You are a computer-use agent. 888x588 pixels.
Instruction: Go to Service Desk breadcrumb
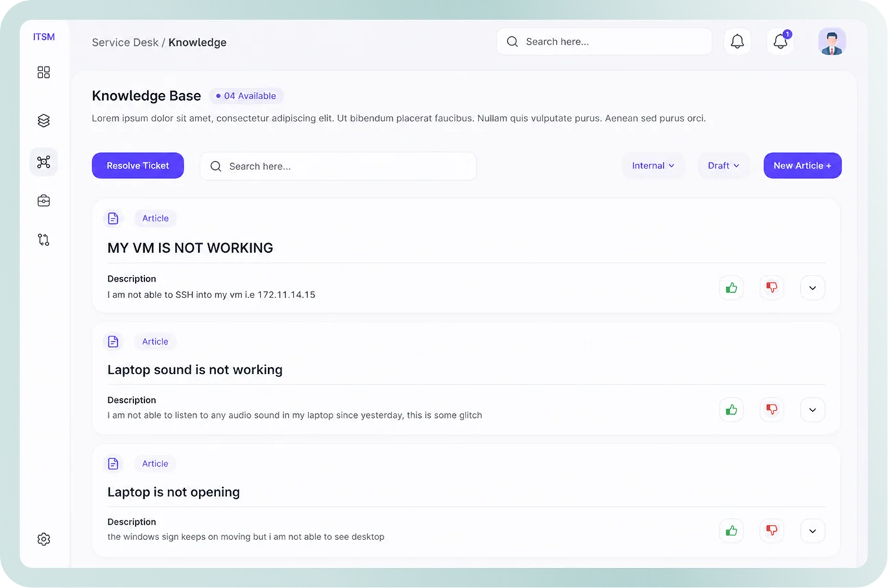pyautogui.click(x=125, y=42)
